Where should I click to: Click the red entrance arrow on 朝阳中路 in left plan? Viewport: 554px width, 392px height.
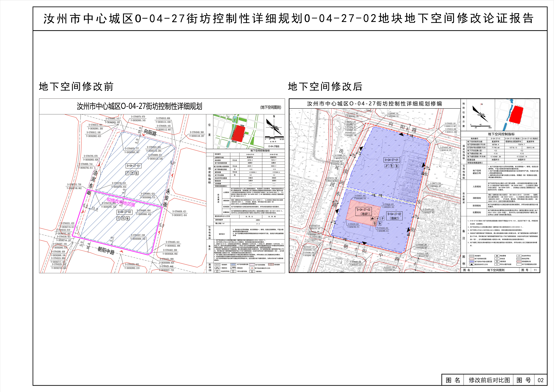[x=121, y=252]
